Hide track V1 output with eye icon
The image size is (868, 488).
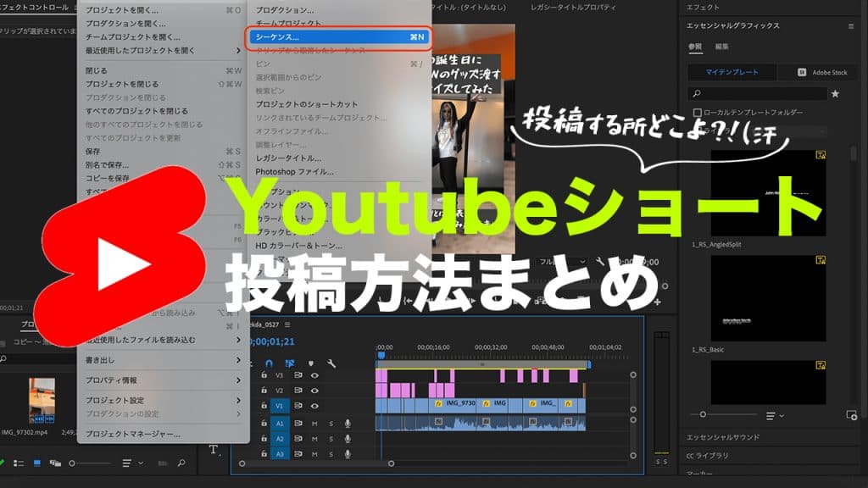coord(314,406)
